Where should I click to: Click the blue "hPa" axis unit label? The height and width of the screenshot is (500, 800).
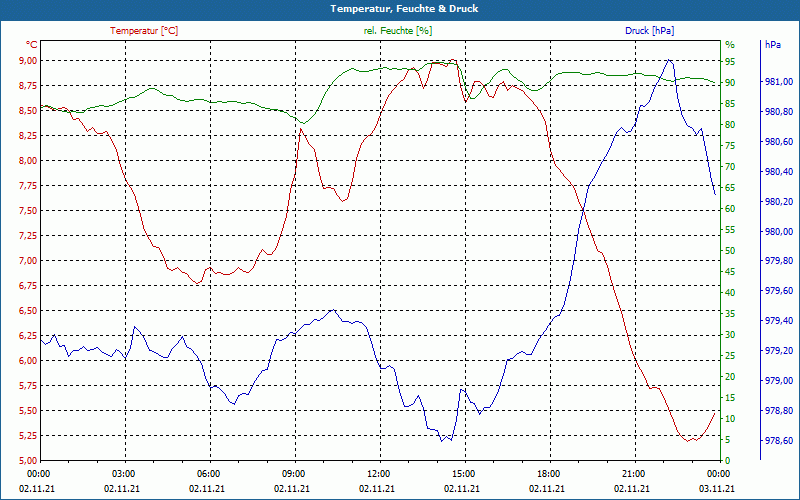[772, 45]
